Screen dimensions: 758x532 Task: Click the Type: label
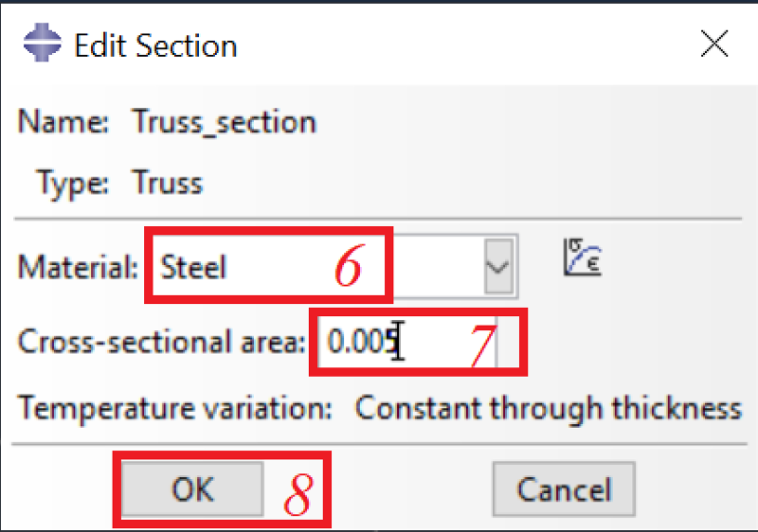(73, 184)
